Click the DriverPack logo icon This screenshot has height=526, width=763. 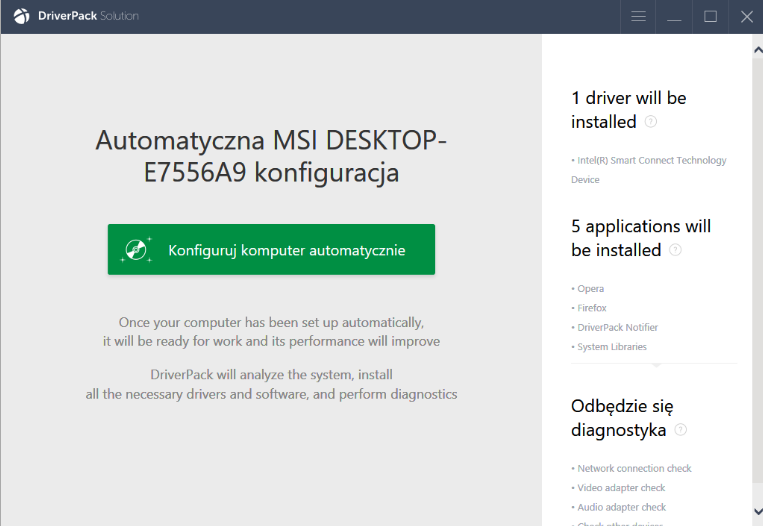[x=21, y=16]
